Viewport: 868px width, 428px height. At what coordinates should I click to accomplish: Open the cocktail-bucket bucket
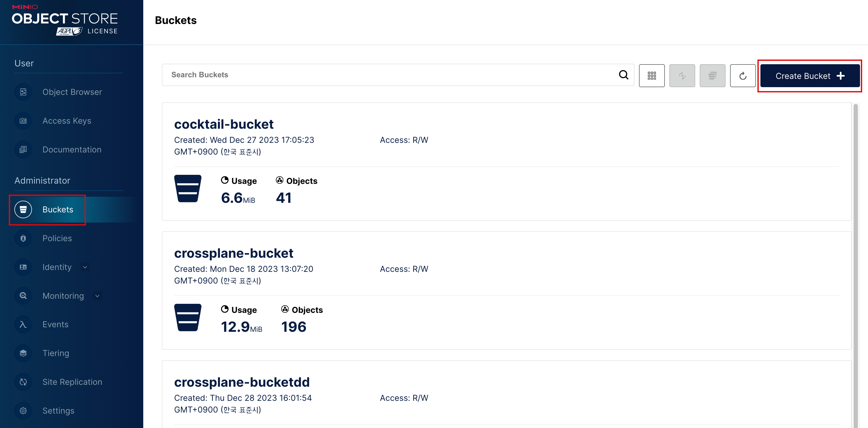tap(224, 124)
